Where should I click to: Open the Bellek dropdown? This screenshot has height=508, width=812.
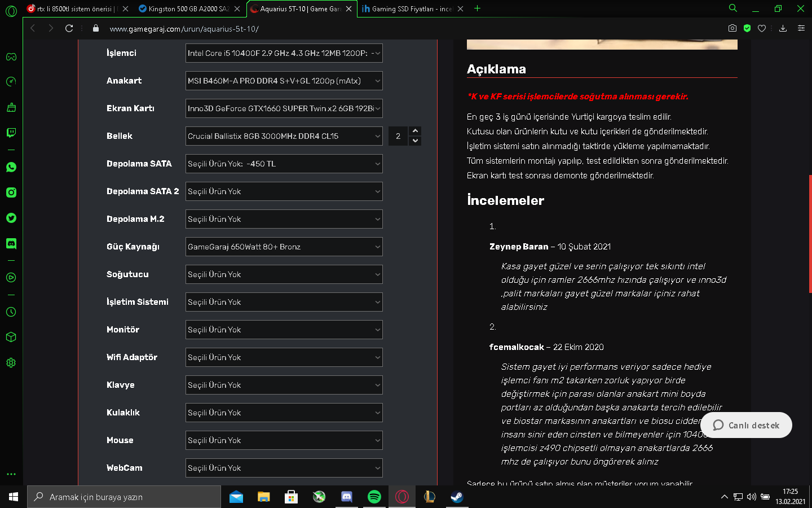tap(284, 136)
